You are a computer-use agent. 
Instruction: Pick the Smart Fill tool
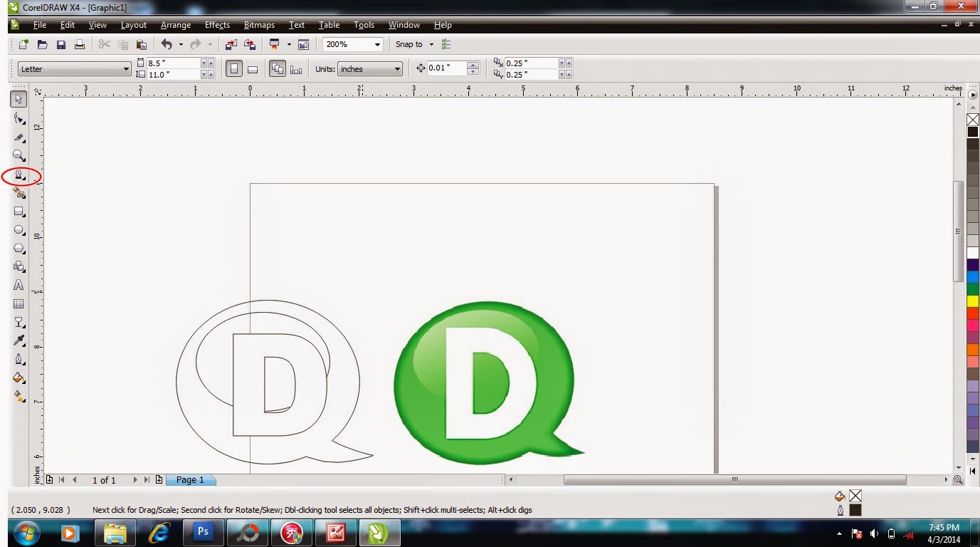(x=19, y=193)
